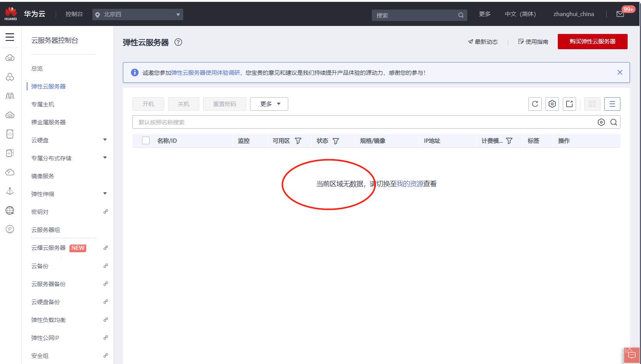Screen dimensions: 641x364
Task: Expand the 专属分布式存储 submenu
Action: [105, 158]
